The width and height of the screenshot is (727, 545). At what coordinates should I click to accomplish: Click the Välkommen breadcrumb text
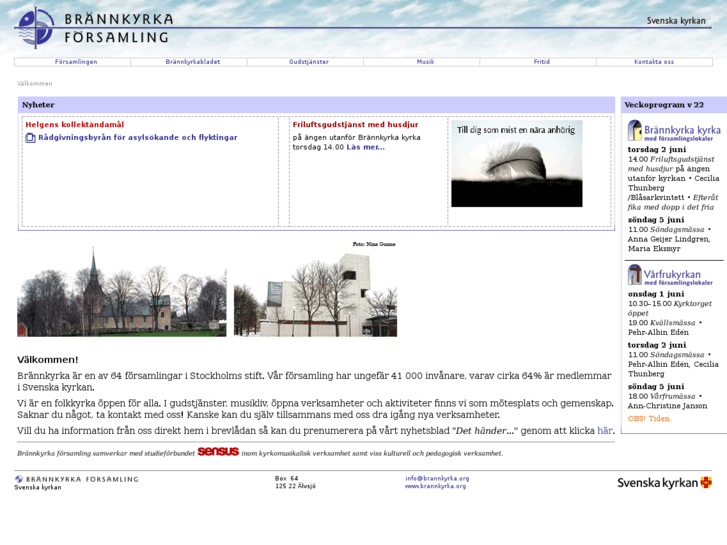(x=35, y=83)
